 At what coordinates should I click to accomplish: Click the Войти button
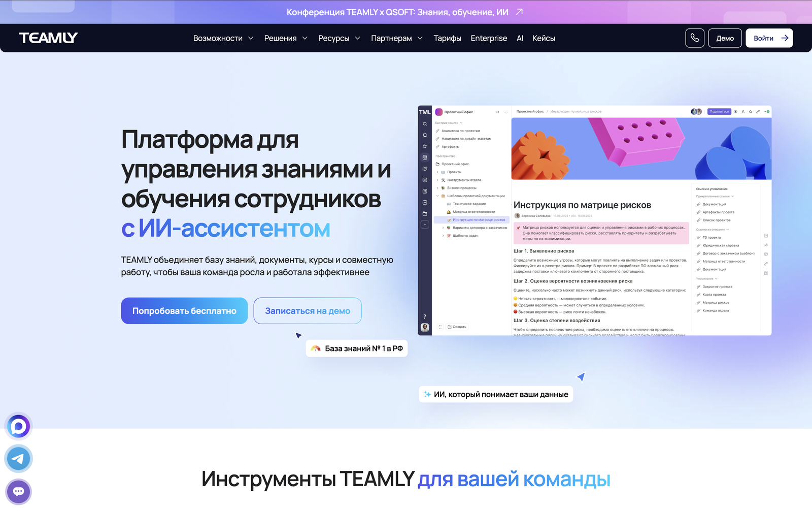pos(769,38)
